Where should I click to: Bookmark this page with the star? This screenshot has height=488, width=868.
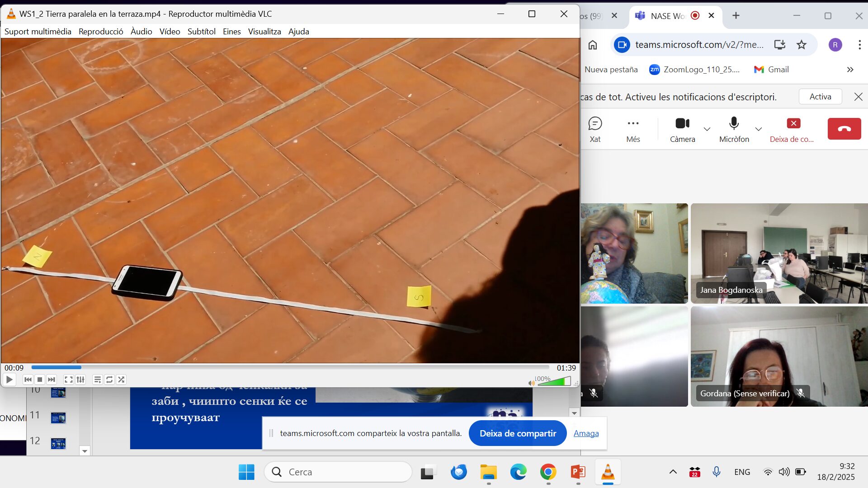(x=802, y=45)
